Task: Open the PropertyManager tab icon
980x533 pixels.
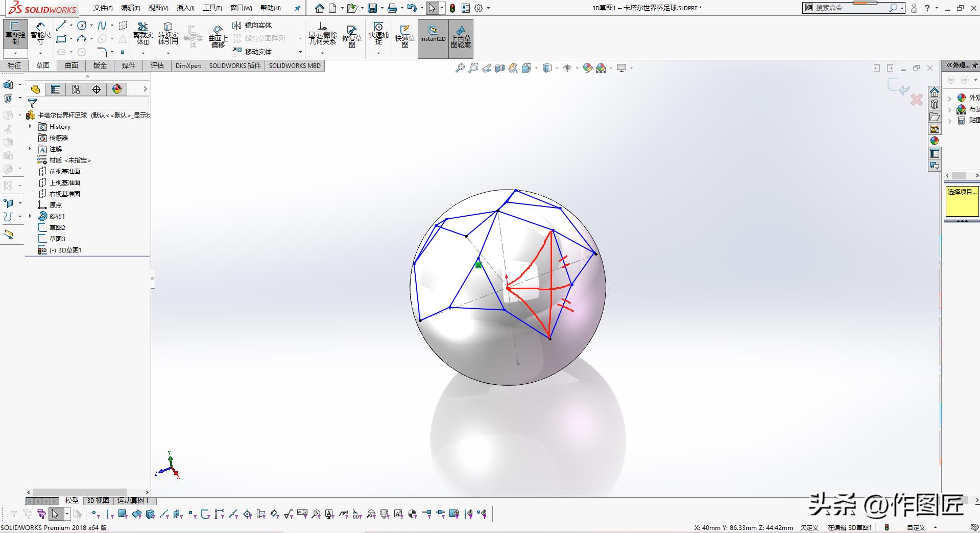Action: (x=56, y=89)
